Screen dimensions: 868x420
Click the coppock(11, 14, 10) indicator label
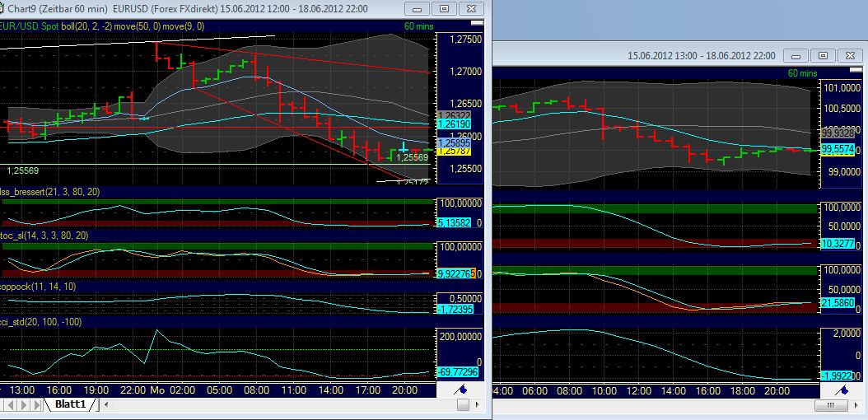[38, 287]
